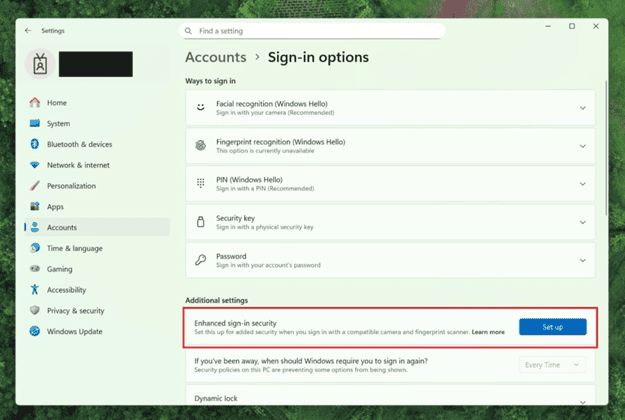
Task: Click the user profile avatar picture
Action: (42, 63)
